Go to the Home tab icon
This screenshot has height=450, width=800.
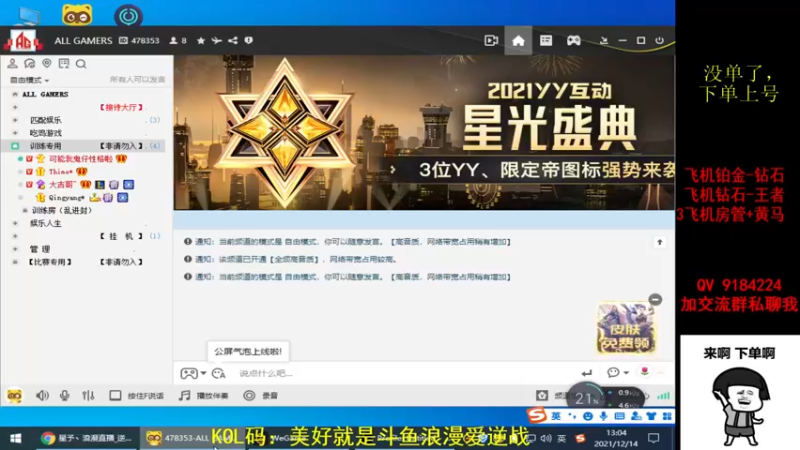(x=518, y=40)
